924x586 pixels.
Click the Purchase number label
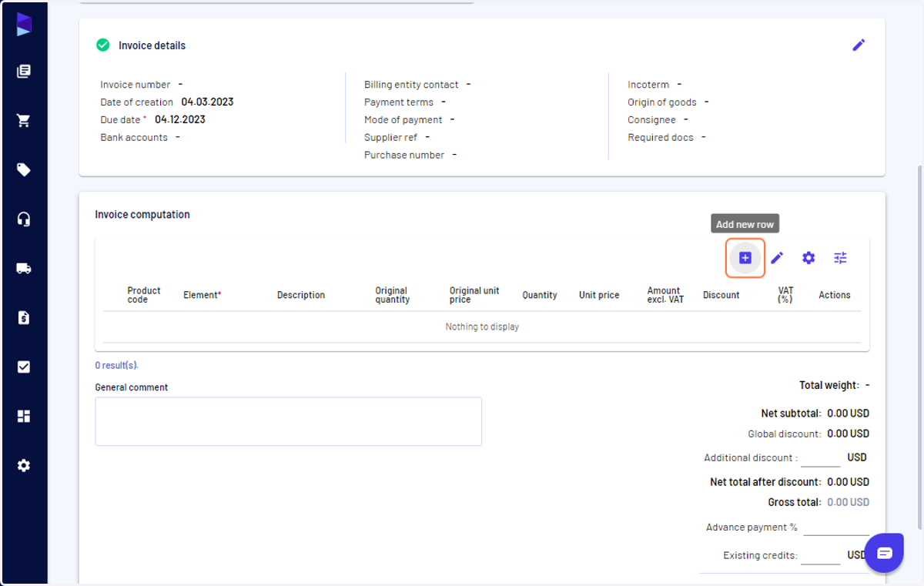click(x=404, y=155)
